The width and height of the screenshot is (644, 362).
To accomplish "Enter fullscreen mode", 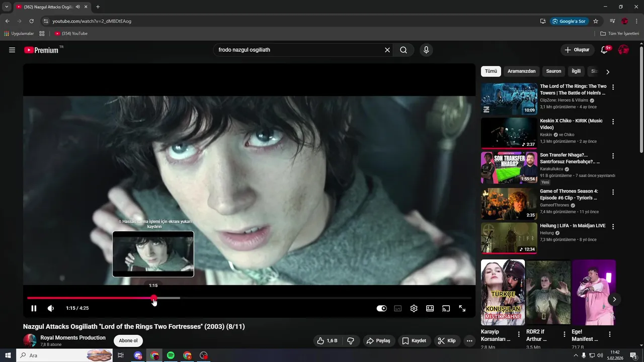I will [x=462, y=308].
